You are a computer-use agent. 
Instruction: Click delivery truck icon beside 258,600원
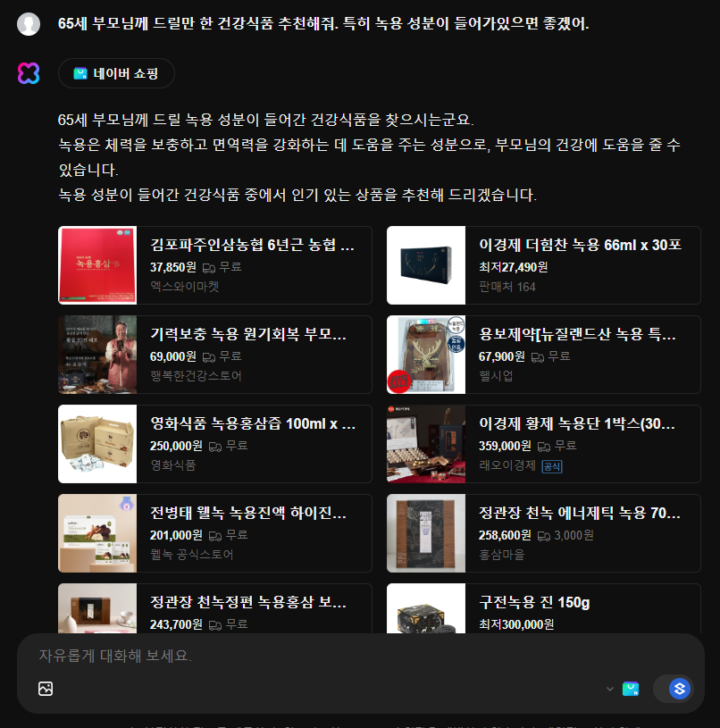(x=544, y=535)
